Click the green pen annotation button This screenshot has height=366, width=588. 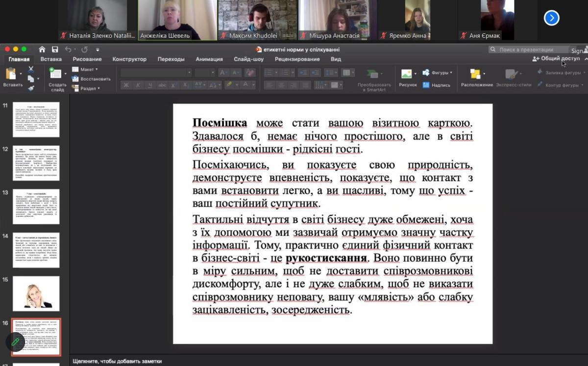15,341
